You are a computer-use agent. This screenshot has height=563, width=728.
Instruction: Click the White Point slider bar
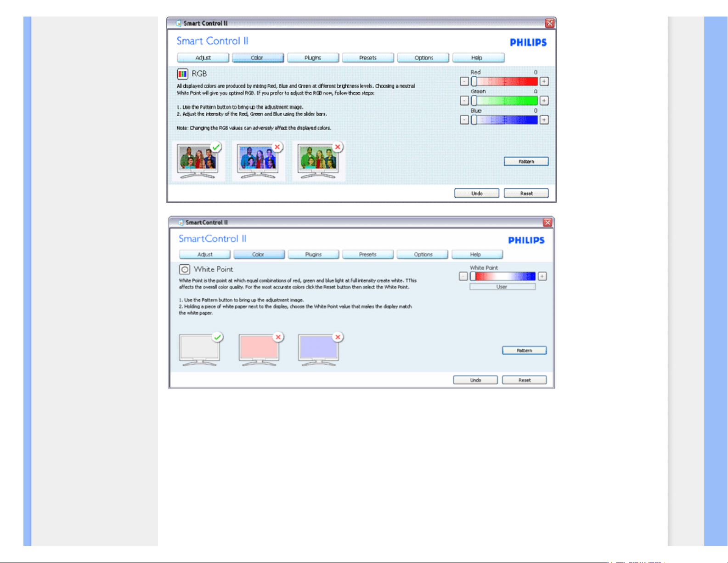click(x=502, y=276)
